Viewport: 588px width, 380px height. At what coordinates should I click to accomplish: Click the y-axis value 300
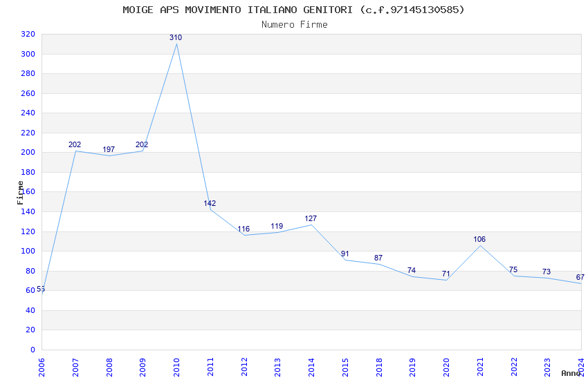[28, 54]
